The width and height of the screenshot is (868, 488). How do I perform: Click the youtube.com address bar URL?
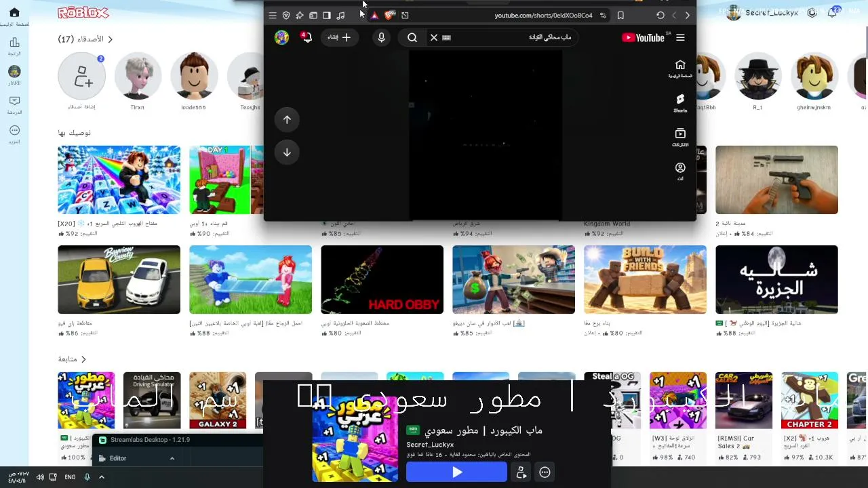[543, 16]
